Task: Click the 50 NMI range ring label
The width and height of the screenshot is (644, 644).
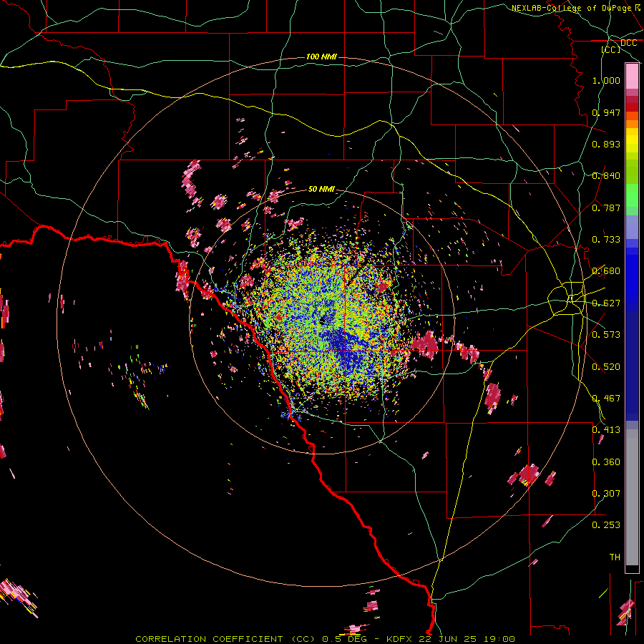Action: [321, 189]
